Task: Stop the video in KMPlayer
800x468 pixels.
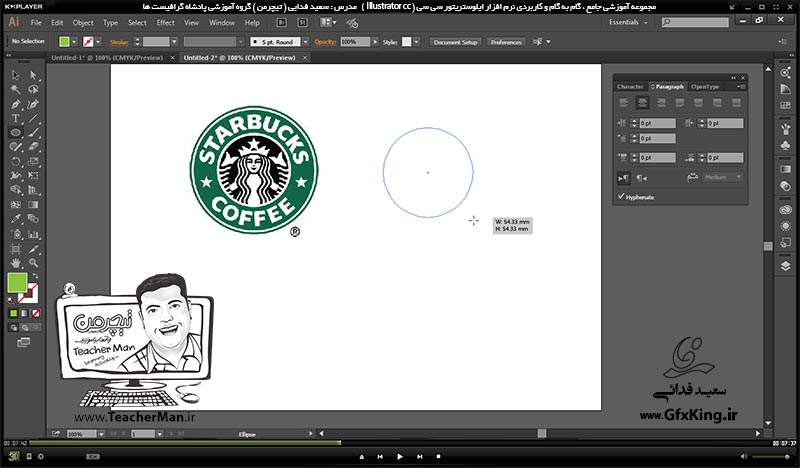Action: click(x=438, y=457)
